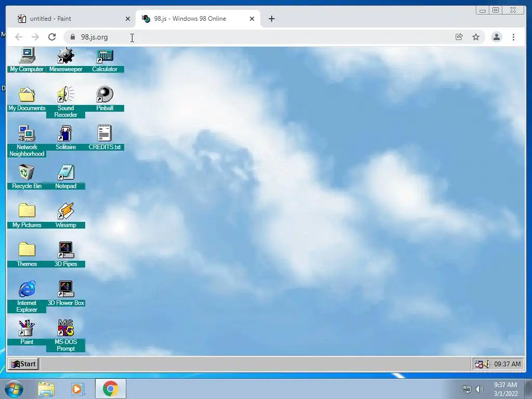The height and width of the screenshot is (399, 532).
Task: Open a new browser tab
Action: click(271, 19)
